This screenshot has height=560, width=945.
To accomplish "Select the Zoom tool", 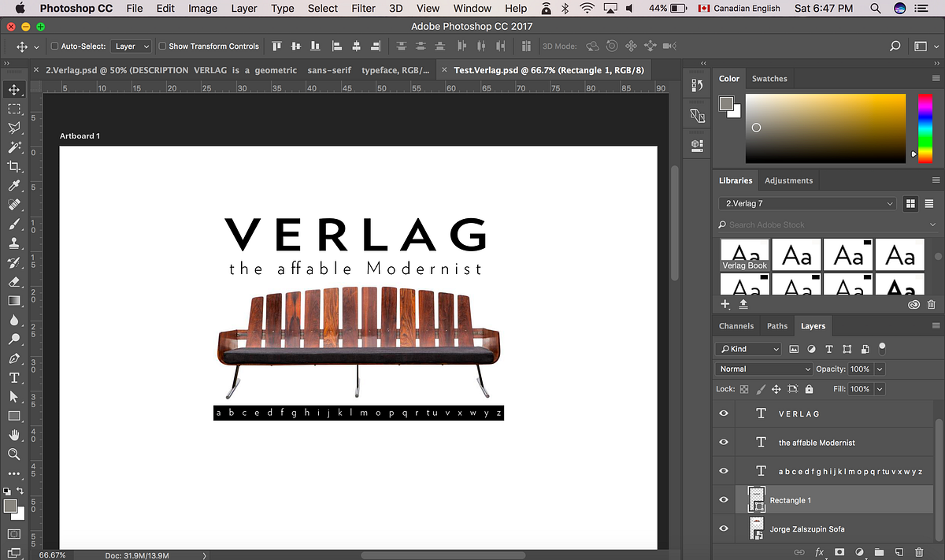I will (x=14, y=454).
